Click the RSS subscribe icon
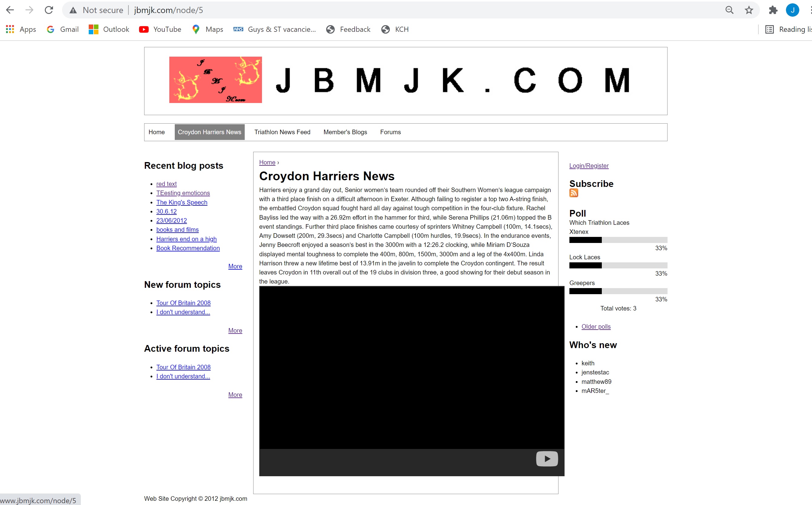 tap(574, 193)
